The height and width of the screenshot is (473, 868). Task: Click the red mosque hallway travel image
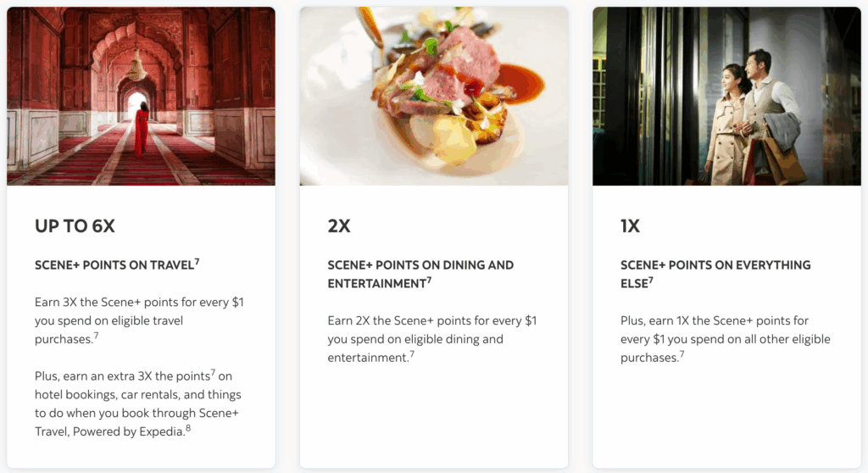coord(141,96)
